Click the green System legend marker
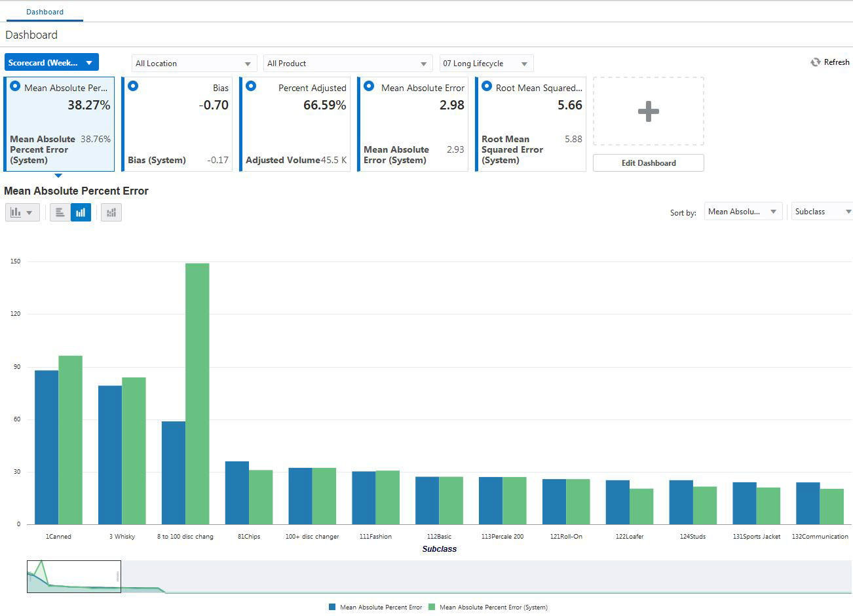This screenshot has width=853, height=616. pos(432,607)
